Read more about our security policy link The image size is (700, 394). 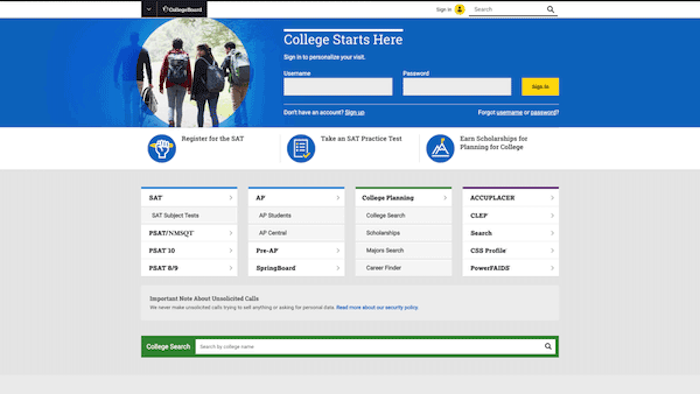pyautogui.click(x=377, y=307)
